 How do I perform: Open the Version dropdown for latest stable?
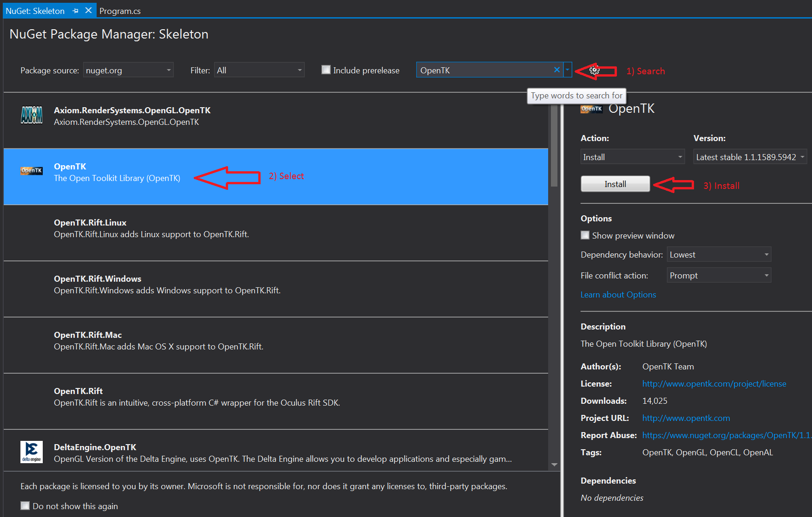tap(750, 157)
